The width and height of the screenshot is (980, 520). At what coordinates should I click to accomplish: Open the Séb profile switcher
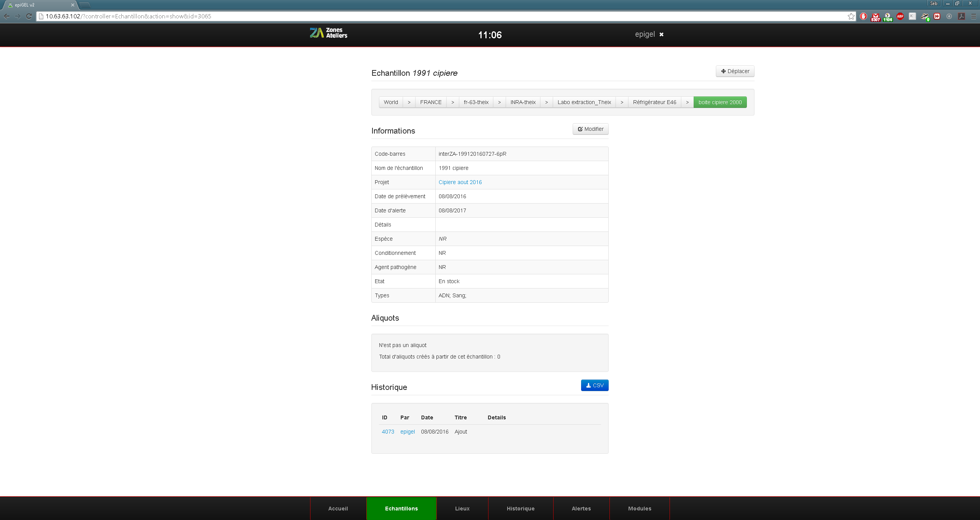[x=934, y=3]
